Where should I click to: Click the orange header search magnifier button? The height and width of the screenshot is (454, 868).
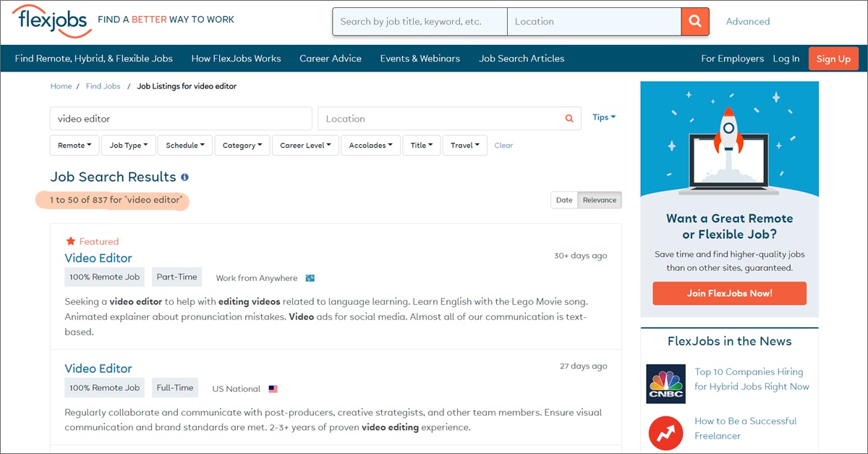coord(695,22)
